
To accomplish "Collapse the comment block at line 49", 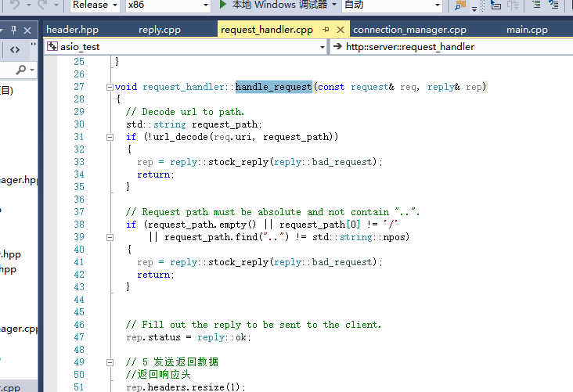I will pos(110,363).
